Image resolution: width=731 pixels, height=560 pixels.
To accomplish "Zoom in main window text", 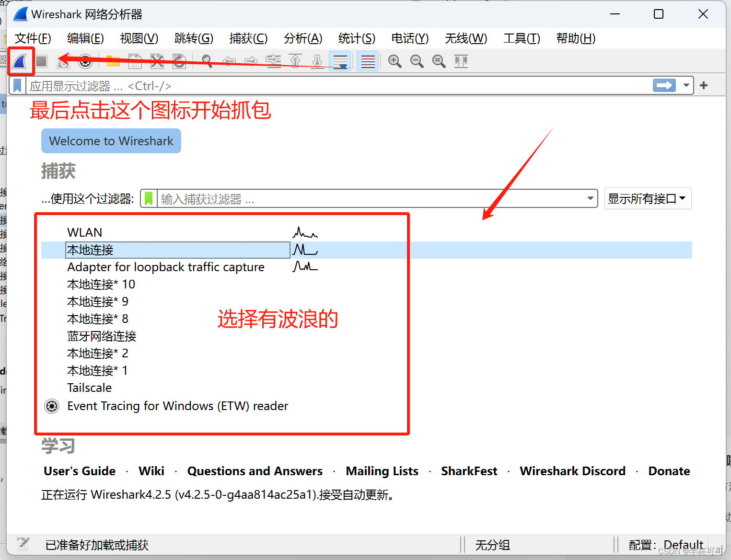I will pyautogui.click(x=395, y=61).
